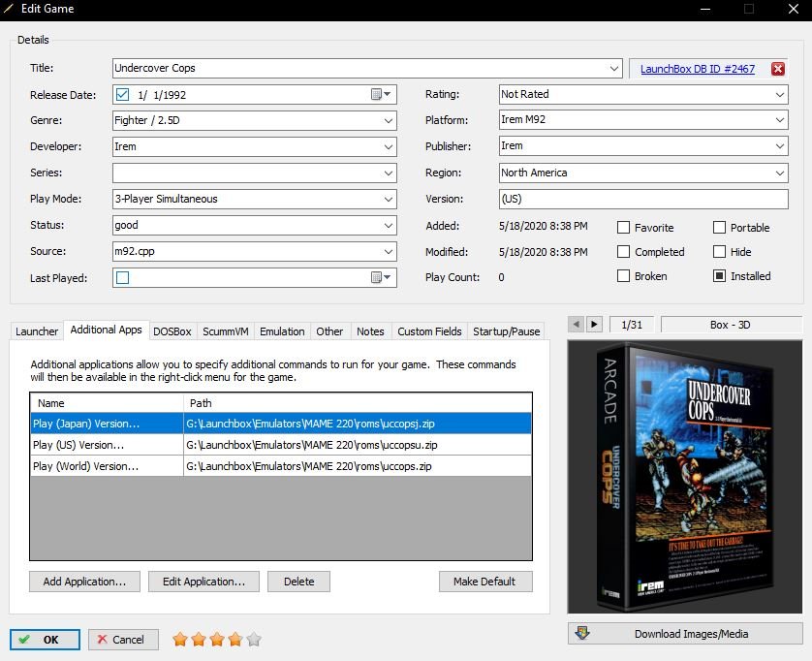Select the Other tab
The image size is (812, 661).
pyautogui.click(x=329, y=331)
